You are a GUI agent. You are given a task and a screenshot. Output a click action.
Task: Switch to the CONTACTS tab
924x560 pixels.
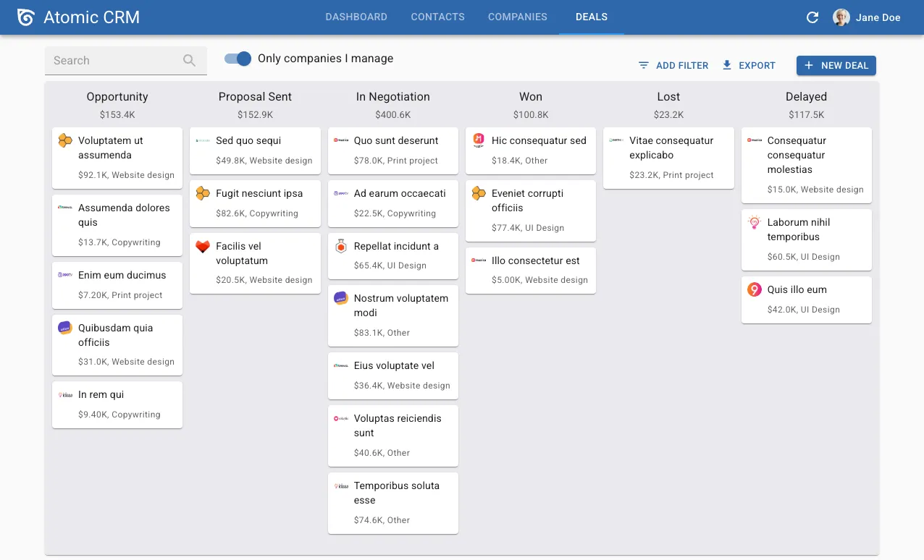[x=437, y=17]
